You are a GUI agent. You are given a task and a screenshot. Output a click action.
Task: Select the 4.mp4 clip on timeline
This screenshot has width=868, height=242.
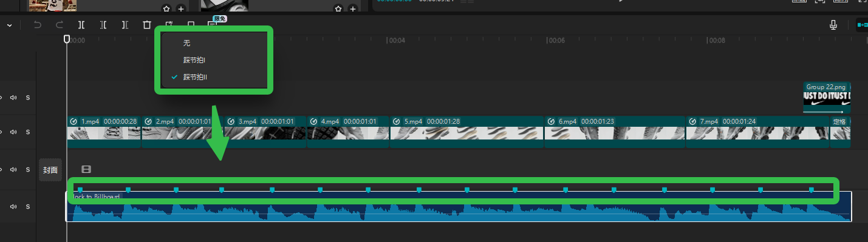[348, 132]
